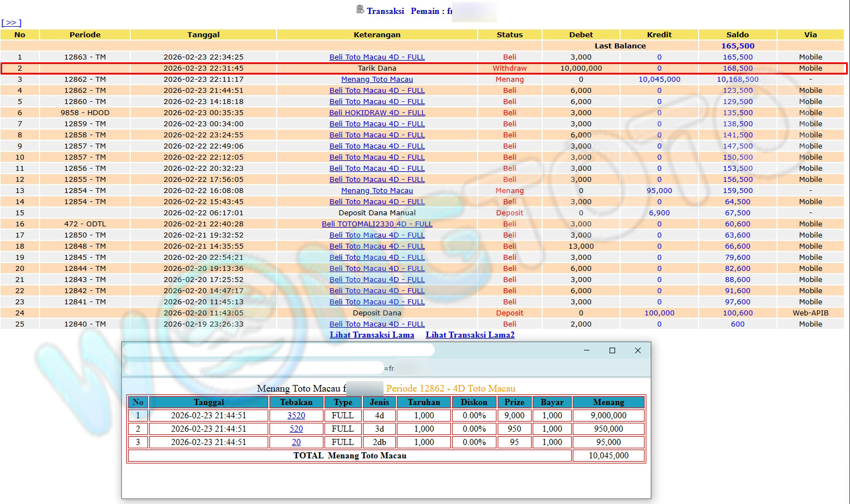This screenshot has width=850, height=504.
Task: Select the highlighted Tarik Dana withdraw row
Action: coord(377,68)
